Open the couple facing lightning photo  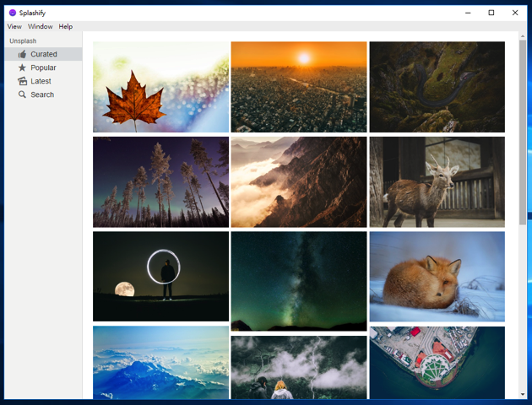coord(299,367)
